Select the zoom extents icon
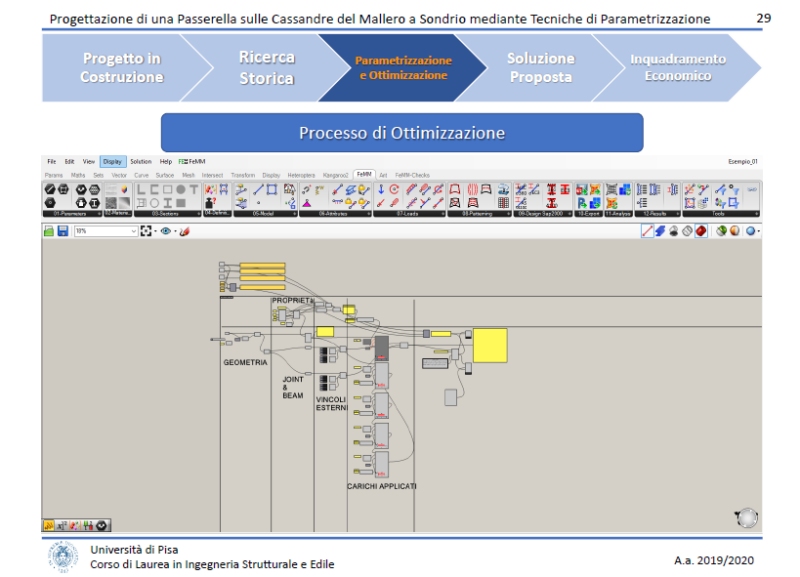Screen dimensions: 800x577 tap(146, 231)
